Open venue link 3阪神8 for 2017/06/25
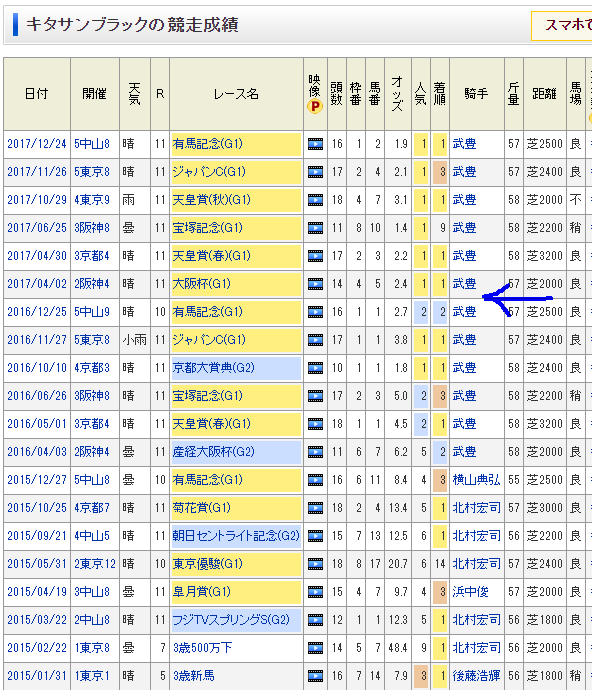The width and height of the screenshot is (592, 690). point(92,228)
